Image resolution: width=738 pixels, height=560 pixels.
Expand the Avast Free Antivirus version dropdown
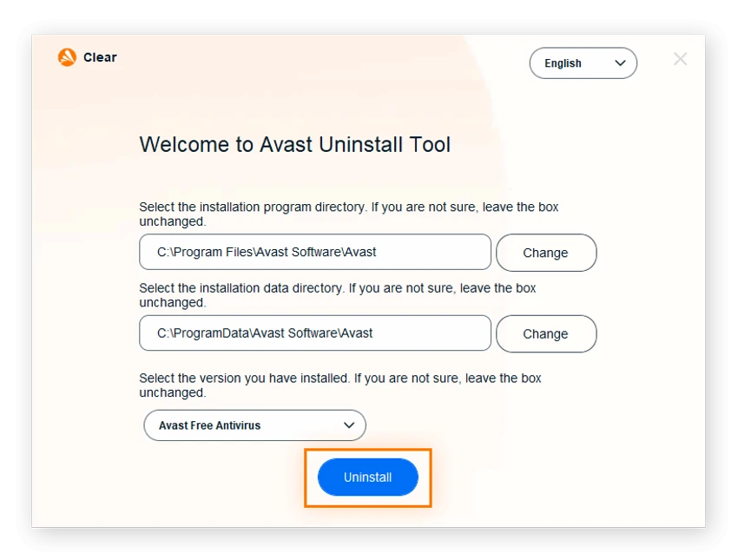click(254, 425)
